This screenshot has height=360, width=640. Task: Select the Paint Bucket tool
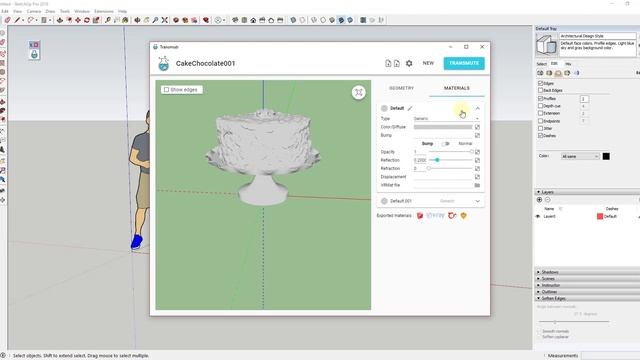click(125, 20)
